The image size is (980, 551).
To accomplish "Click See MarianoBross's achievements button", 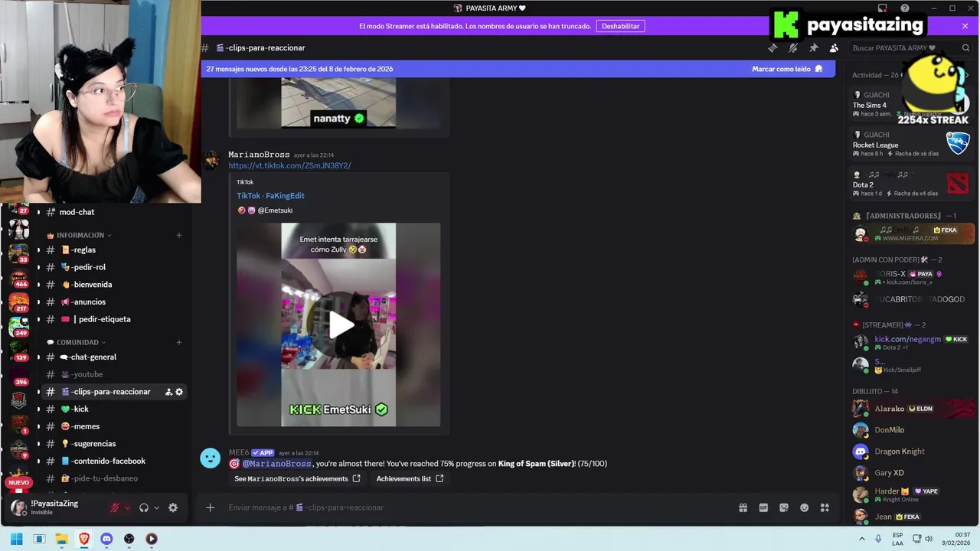I will pos(297,479).
